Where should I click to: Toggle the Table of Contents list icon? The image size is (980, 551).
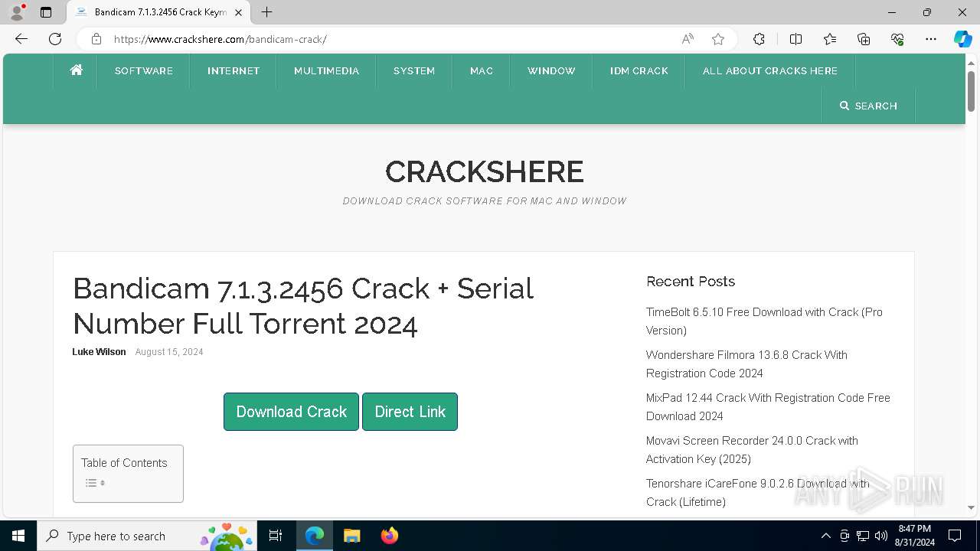tap(95, 483)
